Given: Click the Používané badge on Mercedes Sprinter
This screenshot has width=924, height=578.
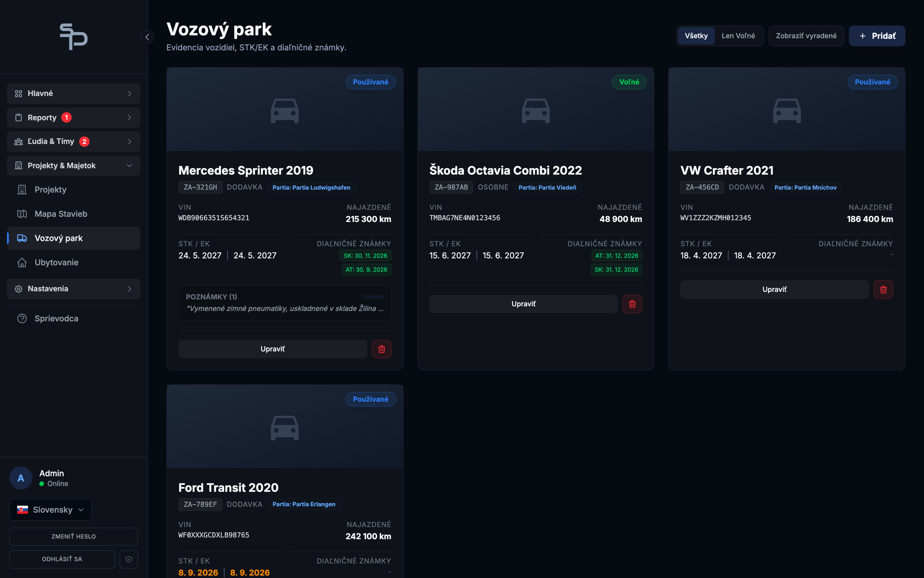Looking at the screenshot, I should tap(371, 82).
